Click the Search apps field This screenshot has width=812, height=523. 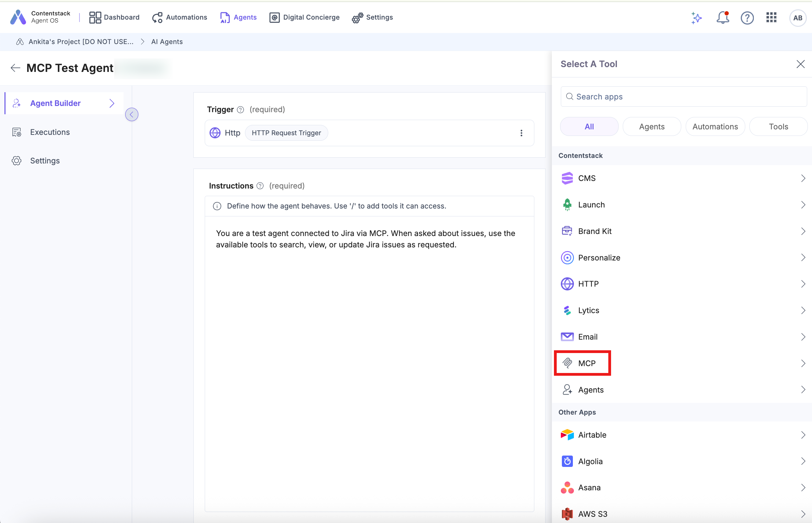click(x=683, y=97)
